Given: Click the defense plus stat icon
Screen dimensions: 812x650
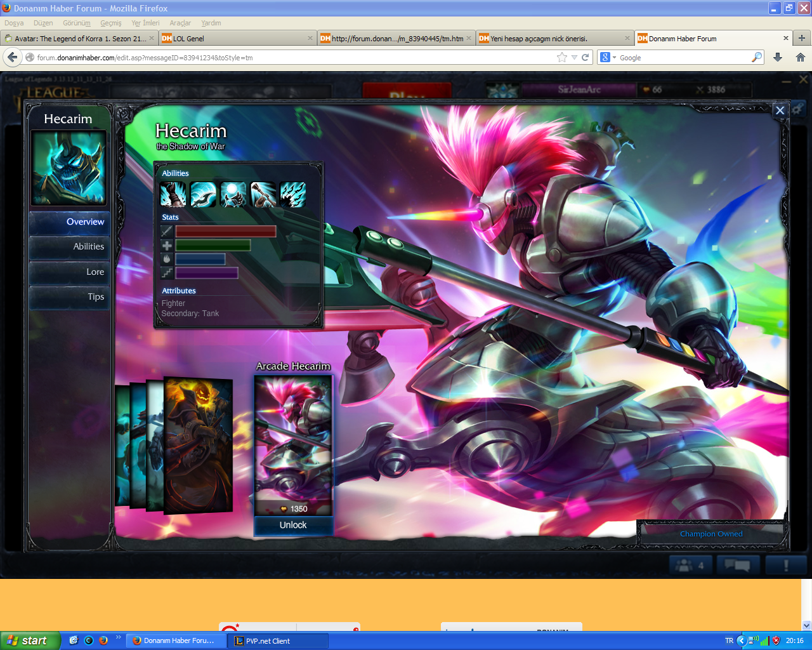Looking at the screenshot, I should pyautogui.click(x=167, y=246).
